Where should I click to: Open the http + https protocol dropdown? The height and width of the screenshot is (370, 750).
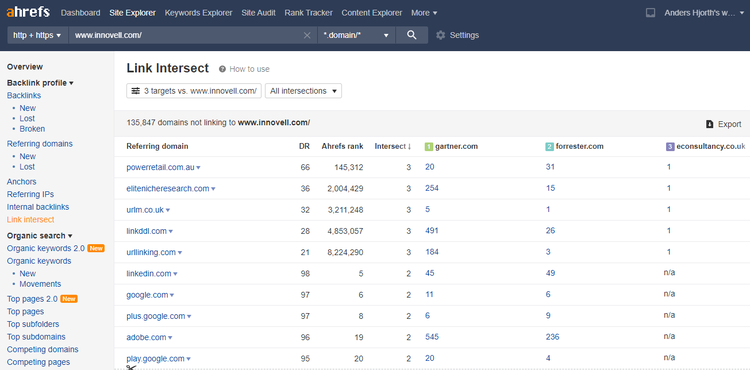click(x=38, y=35)
